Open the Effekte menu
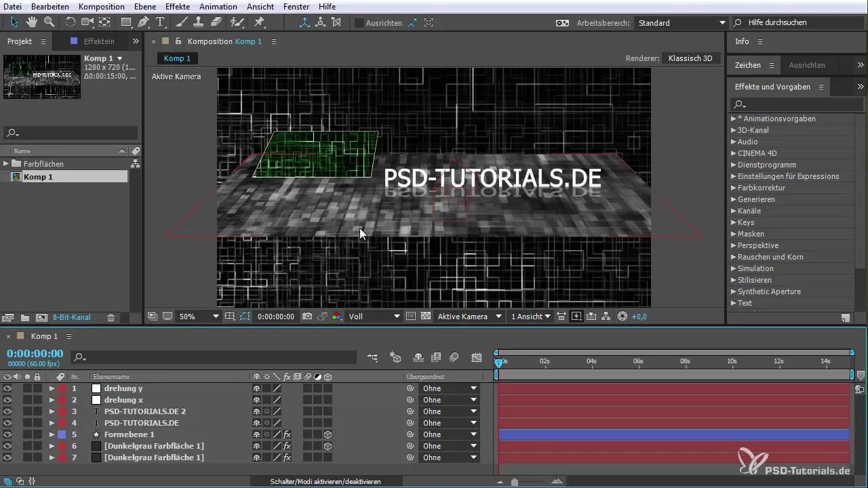 pos(178,6)
